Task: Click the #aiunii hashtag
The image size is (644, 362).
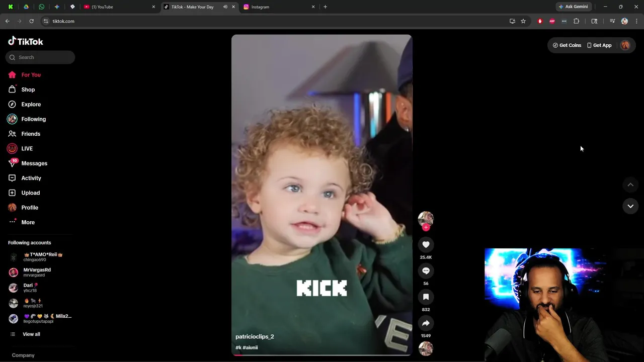Action: 250,347
